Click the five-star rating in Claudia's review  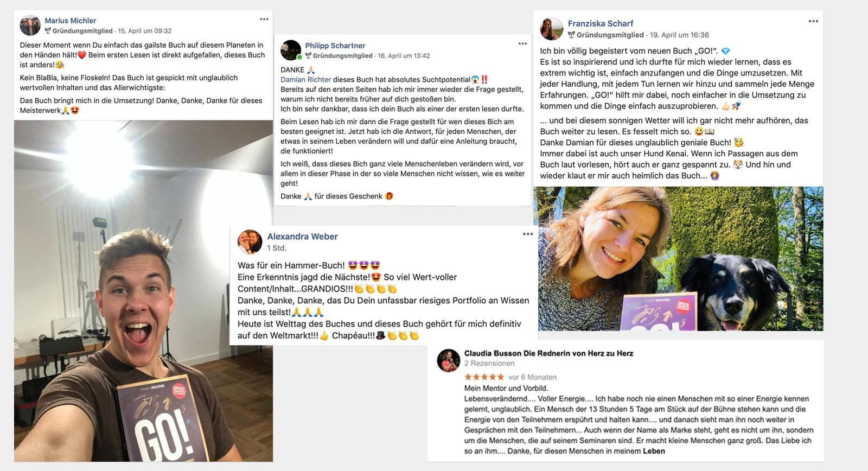484,377
